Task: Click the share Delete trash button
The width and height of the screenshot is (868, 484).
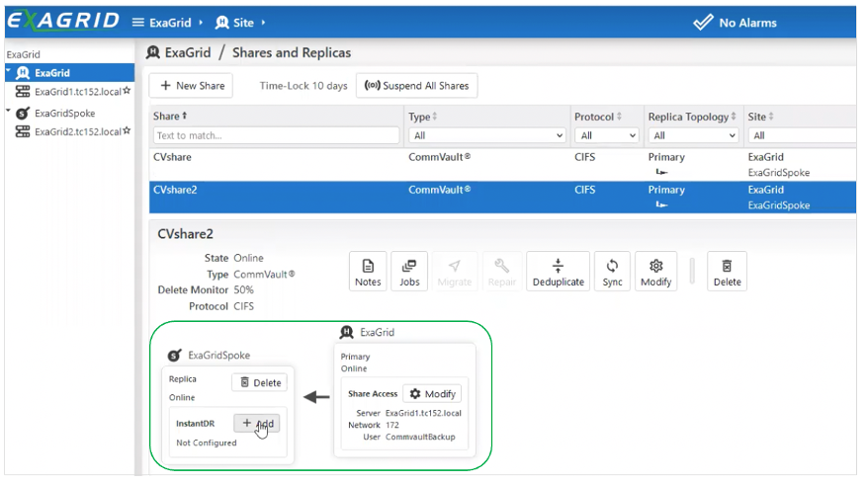Action: tap(727, 272)
